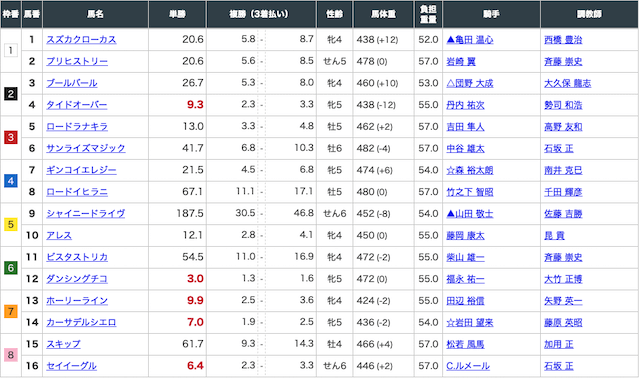Open horse link アレス
The image size is (640, 378).
pos(59,236)
